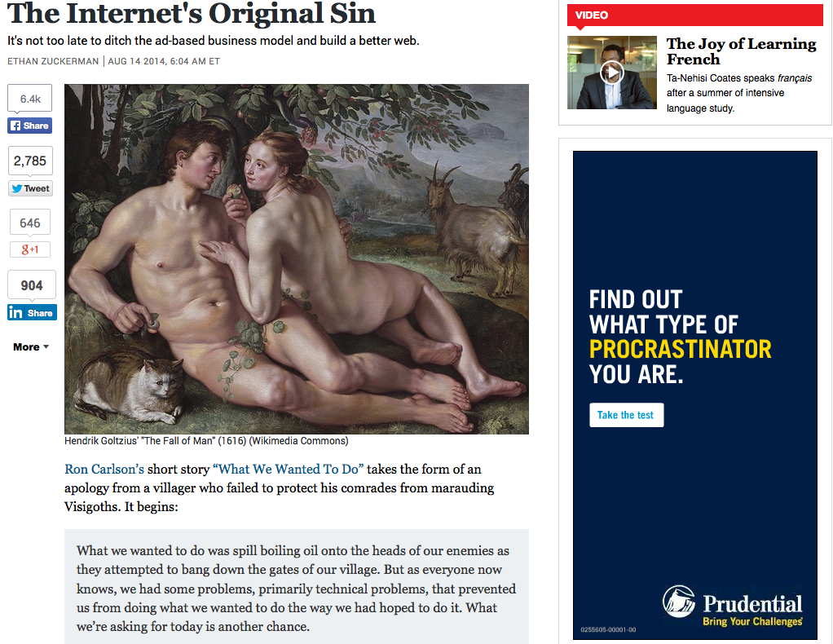Click the Facebook Share button

click(x=29, y=126)
